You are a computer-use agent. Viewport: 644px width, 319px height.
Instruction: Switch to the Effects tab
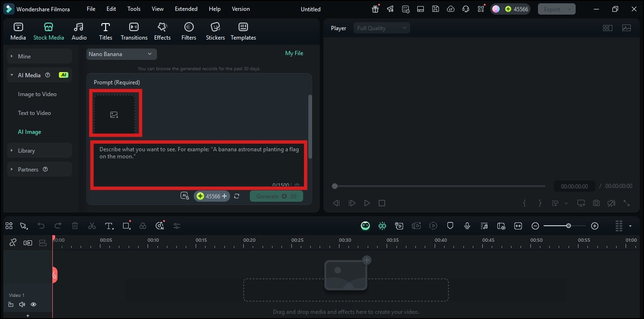pos(162,32)
